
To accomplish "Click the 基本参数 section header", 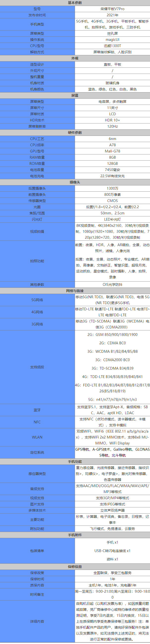I will click(75, 3).
